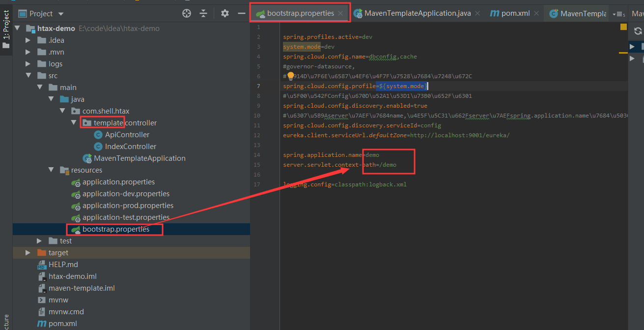644x330 pixels.
Task: Select MavenTemplateApplication in project tree
Action: click(x=140, y=158)
